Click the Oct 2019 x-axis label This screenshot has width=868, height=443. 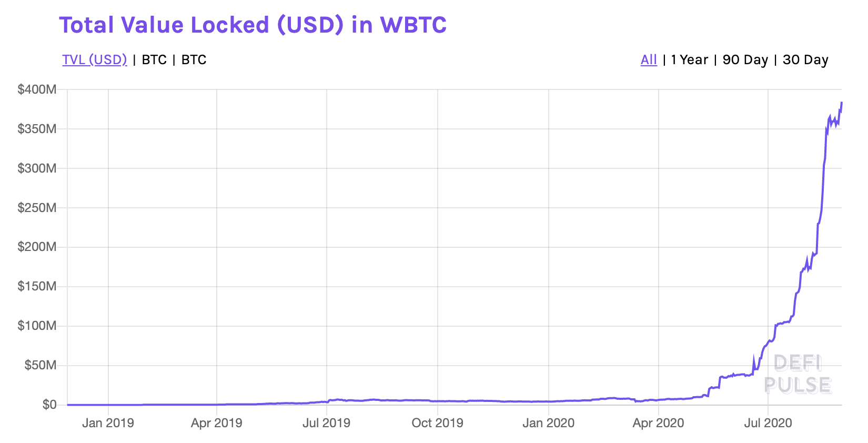click(437, 423)
